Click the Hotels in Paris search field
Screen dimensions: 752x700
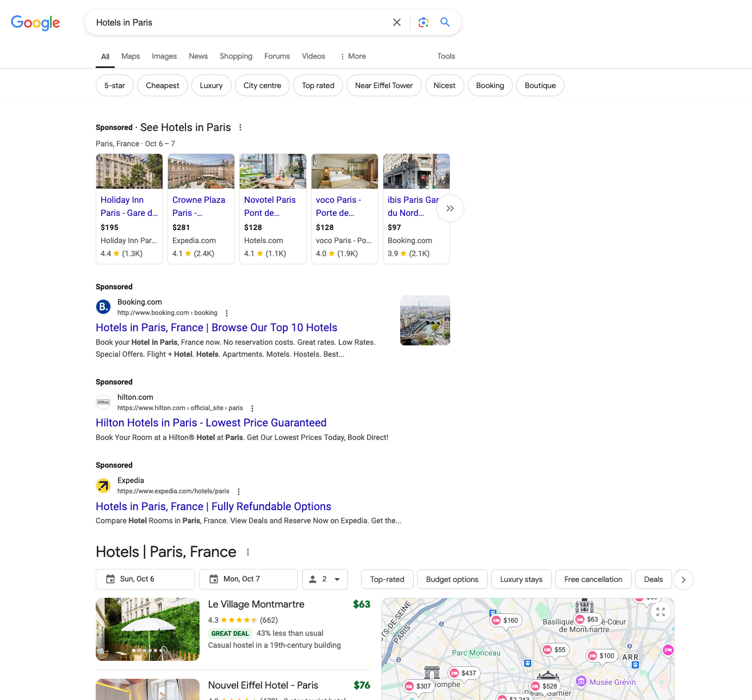click(x=239, y=22)
